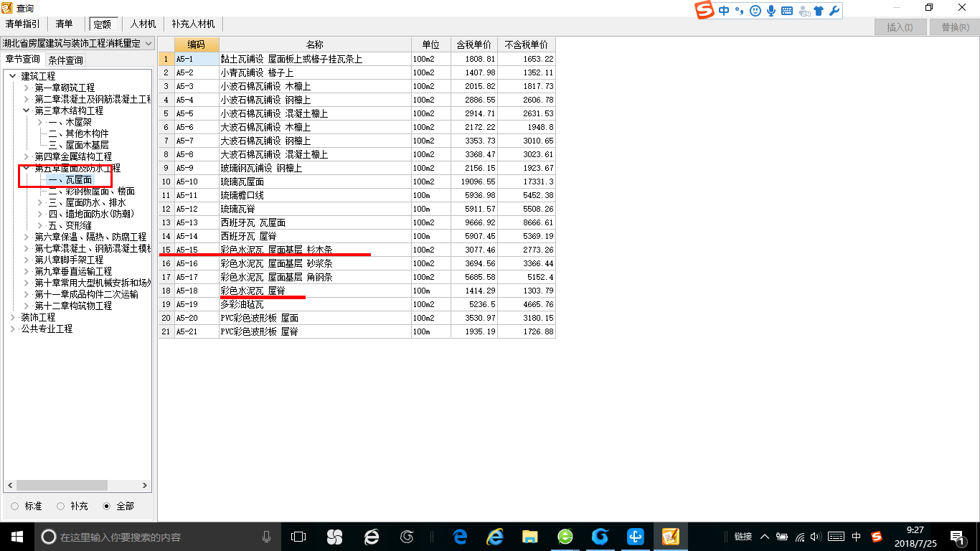Click tree horizontal scrollbar thumb
This screenshot has width=980, height=551.
tap(62, 486)
